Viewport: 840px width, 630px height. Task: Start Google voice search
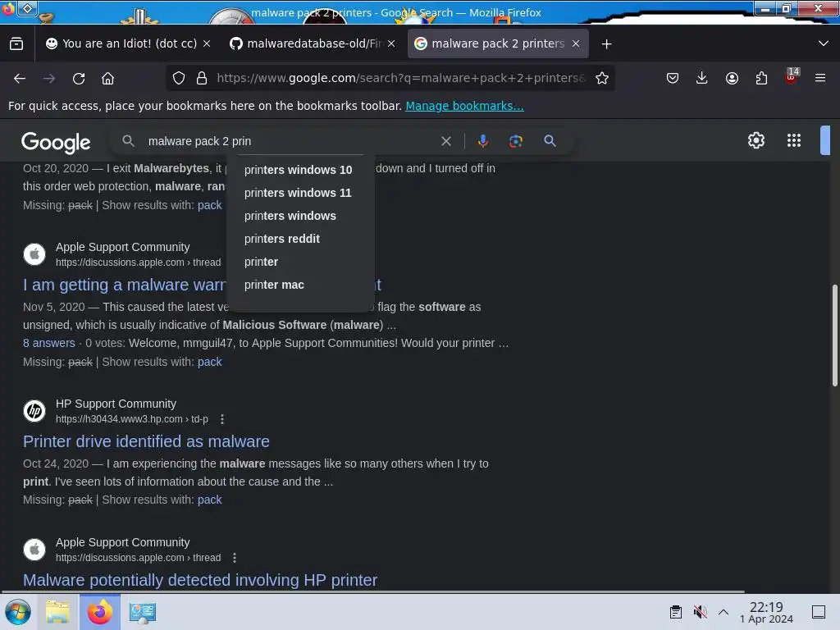(x=482, y=141)
